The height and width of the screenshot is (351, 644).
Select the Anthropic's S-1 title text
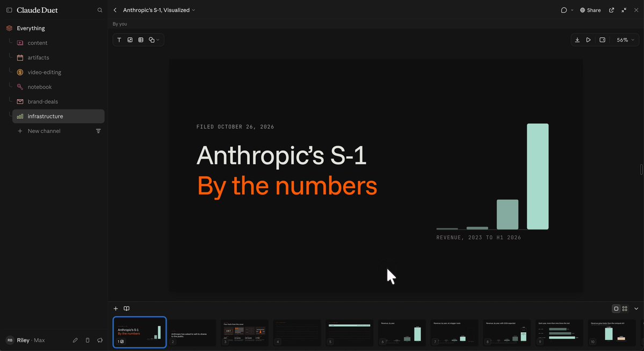click(x=281, y=156)
